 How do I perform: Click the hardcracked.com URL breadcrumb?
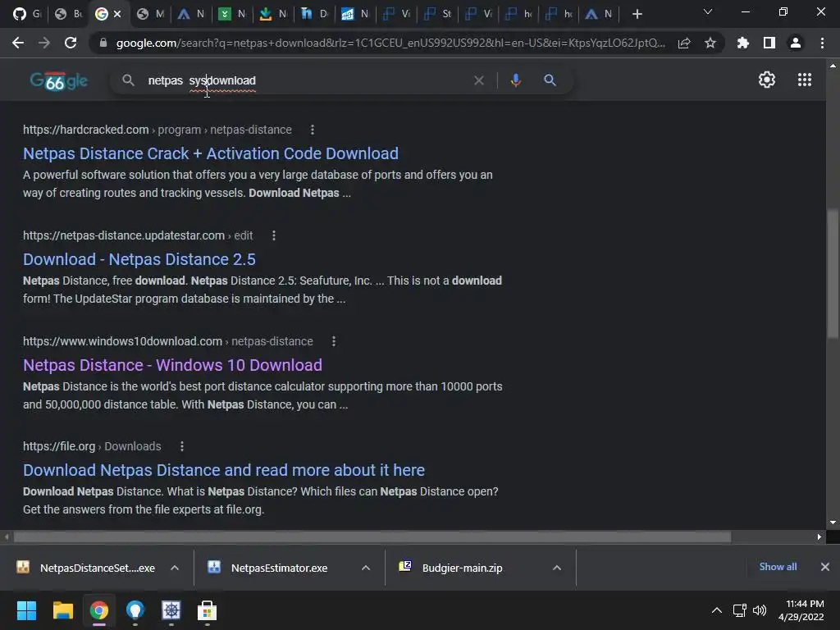click(x=157, y=130)
